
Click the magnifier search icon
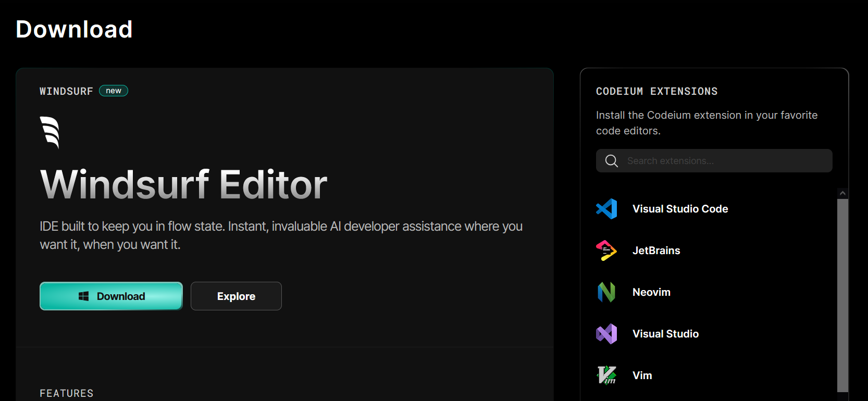612,161
